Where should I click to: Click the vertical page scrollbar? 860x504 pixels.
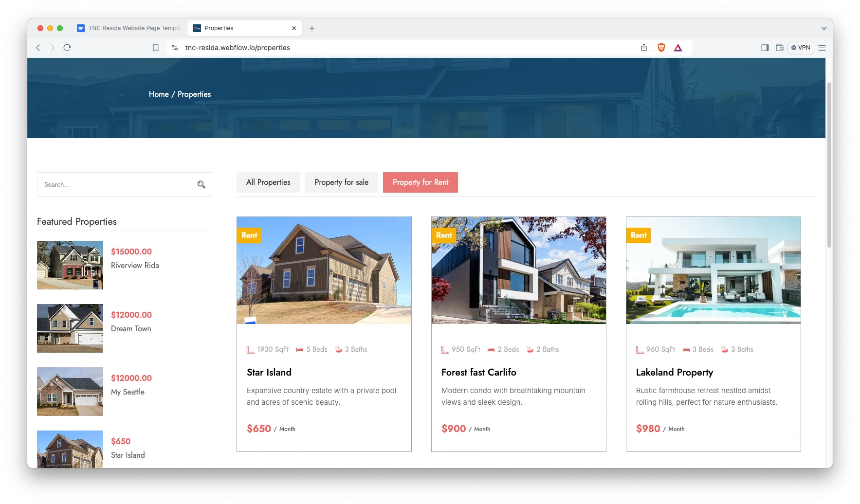pyautogui.click(x=829, y=165)
